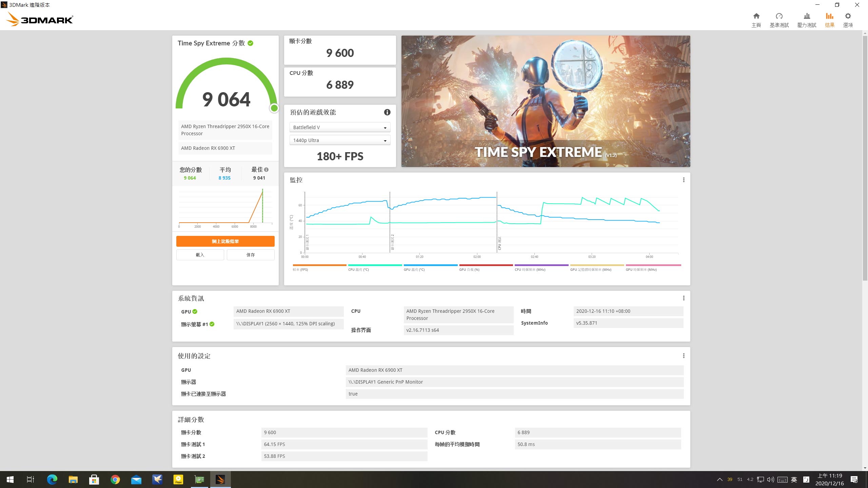Click the 保存 (Save) button
Image resolution: width=868 pixels, height=488 pixels.
251,255
